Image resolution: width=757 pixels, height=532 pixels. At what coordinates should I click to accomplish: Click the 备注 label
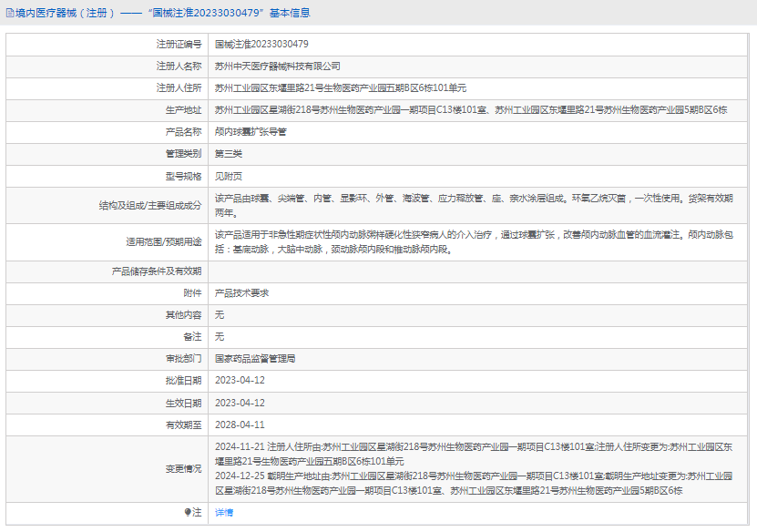[192, 336]
